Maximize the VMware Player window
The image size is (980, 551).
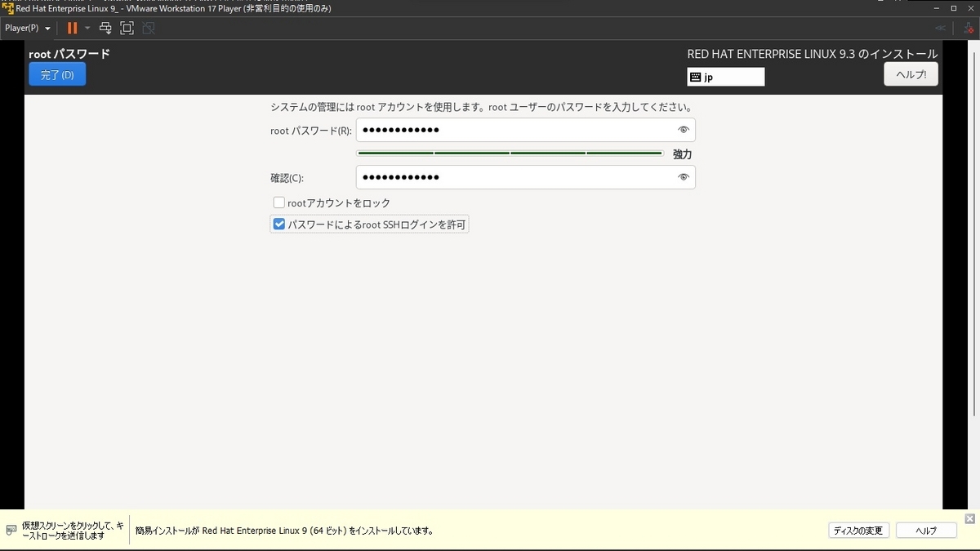tap(954, 7)
